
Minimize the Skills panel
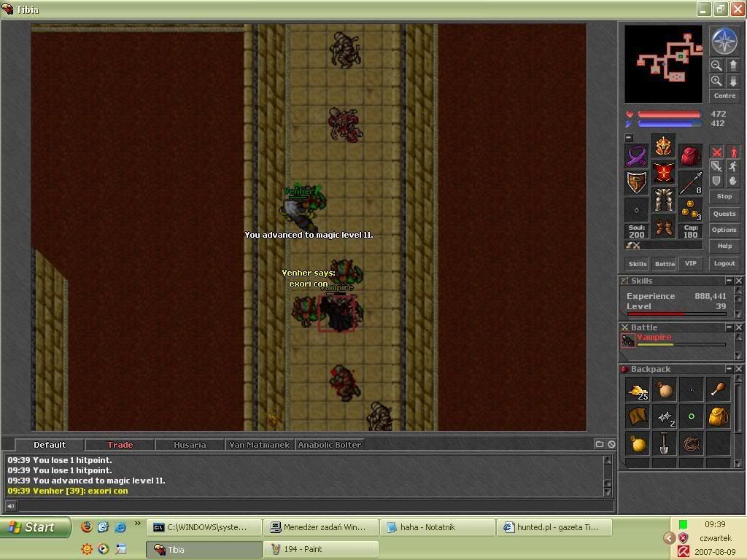click(729, 281)
